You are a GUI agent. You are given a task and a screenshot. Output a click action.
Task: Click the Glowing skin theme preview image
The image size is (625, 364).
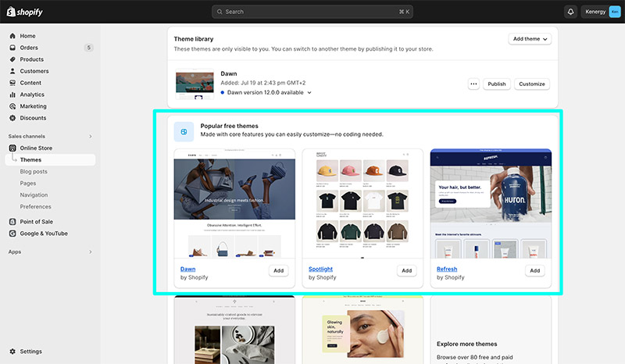click(x=362, y=330)
